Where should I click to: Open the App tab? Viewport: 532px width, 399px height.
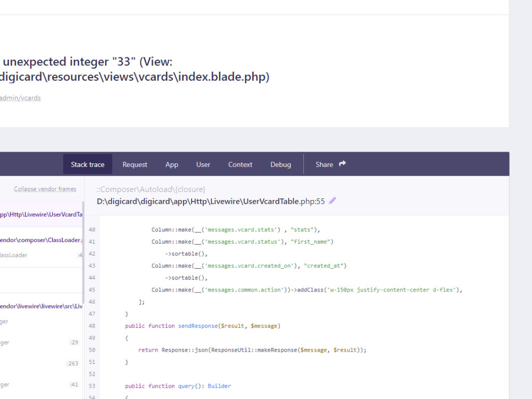(x=172, y=164)
